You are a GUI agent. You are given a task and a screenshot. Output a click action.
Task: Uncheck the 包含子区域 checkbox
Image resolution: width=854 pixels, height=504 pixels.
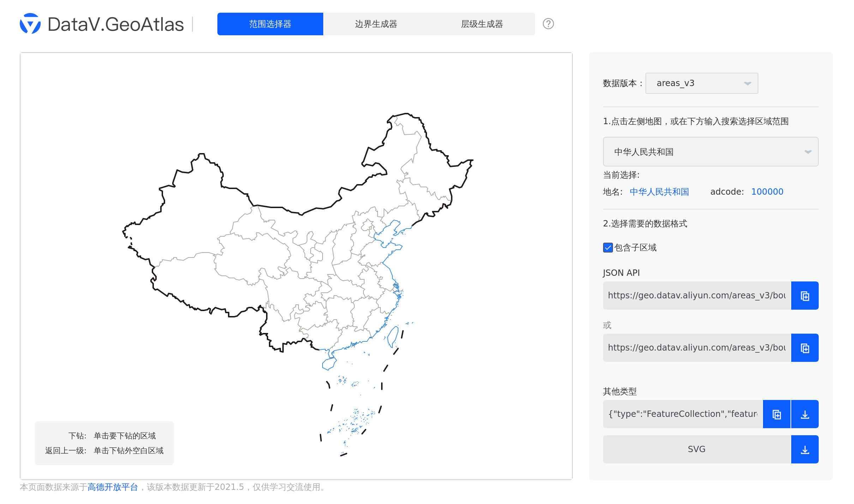608,248
